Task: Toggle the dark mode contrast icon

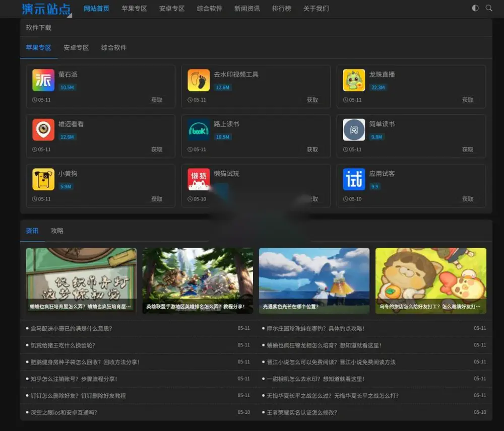Action: (475, 8)
